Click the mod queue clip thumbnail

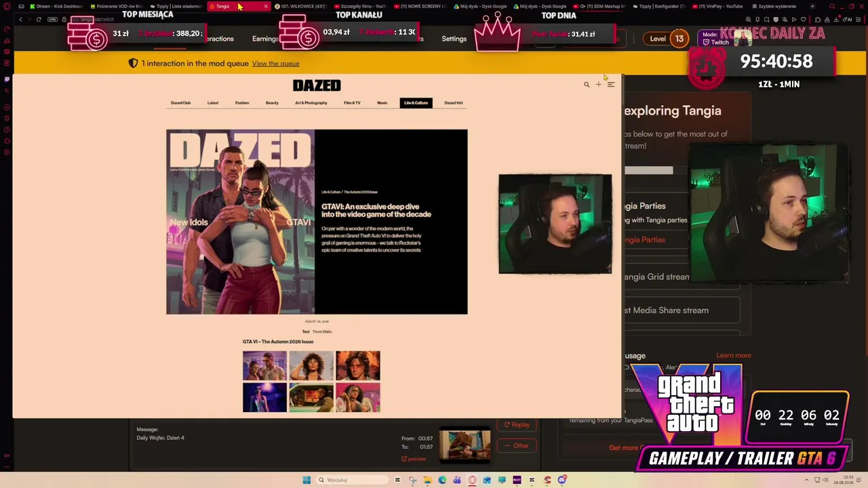[465, 444]
